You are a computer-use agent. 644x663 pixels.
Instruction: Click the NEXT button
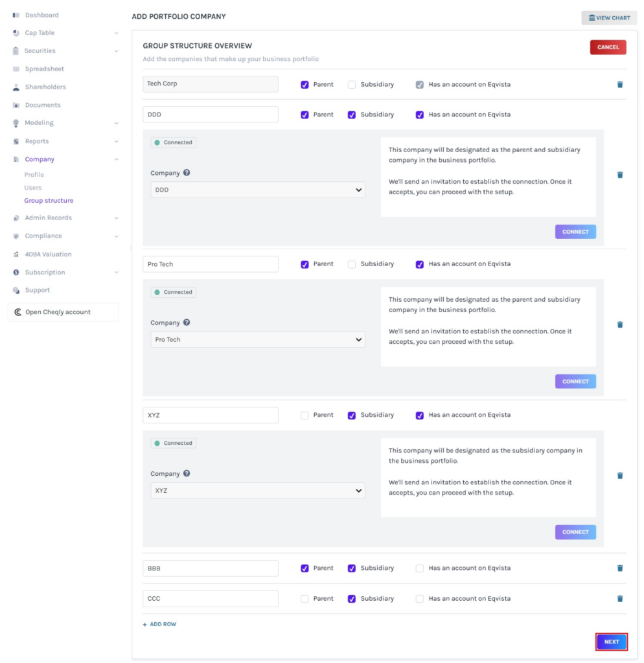611,642
